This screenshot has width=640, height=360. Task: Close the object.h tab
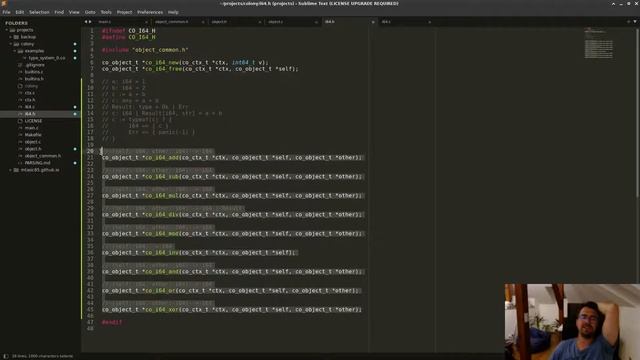pos(260,22)
